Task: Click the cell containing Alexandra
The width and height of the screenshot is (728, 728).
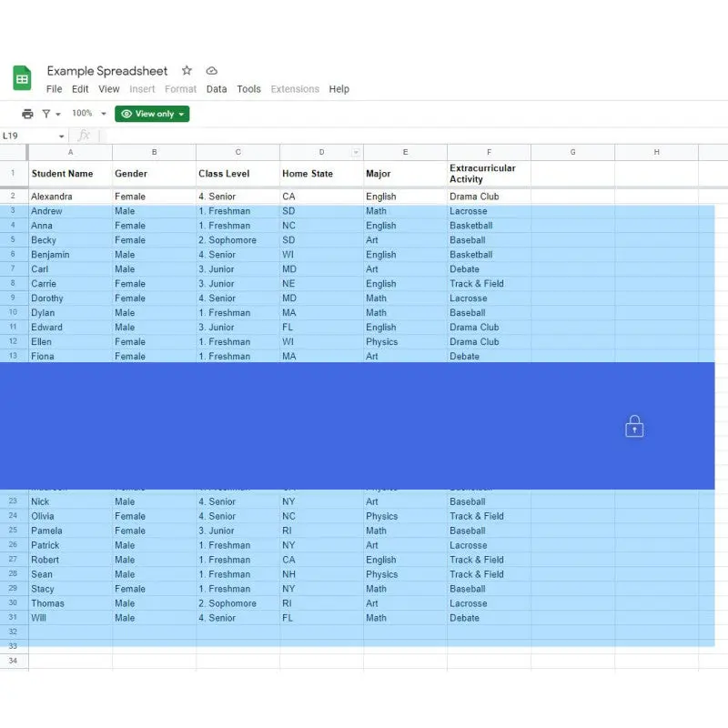Action: 70,196
